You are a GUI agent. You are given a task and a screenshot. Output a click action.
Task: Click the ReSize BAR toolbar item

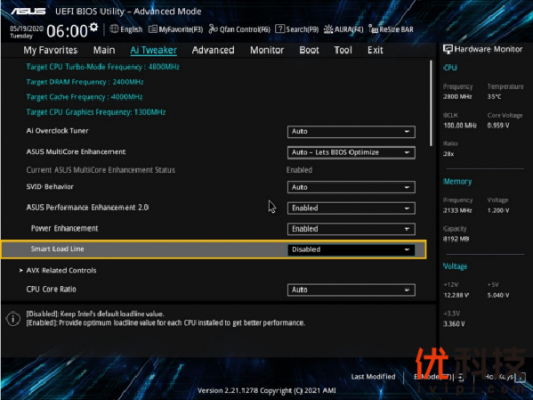click(x=391, y=29)
